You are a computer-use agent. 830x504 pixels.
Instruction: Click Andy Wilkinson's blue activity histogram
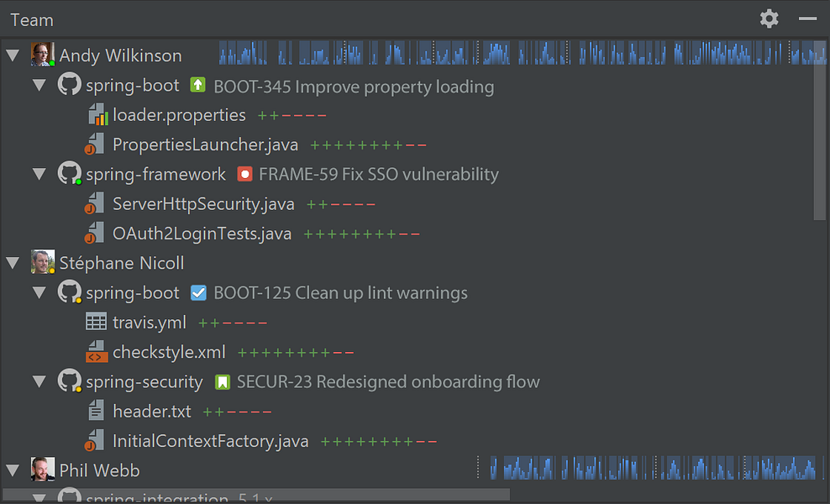click(x=523, y=53)
